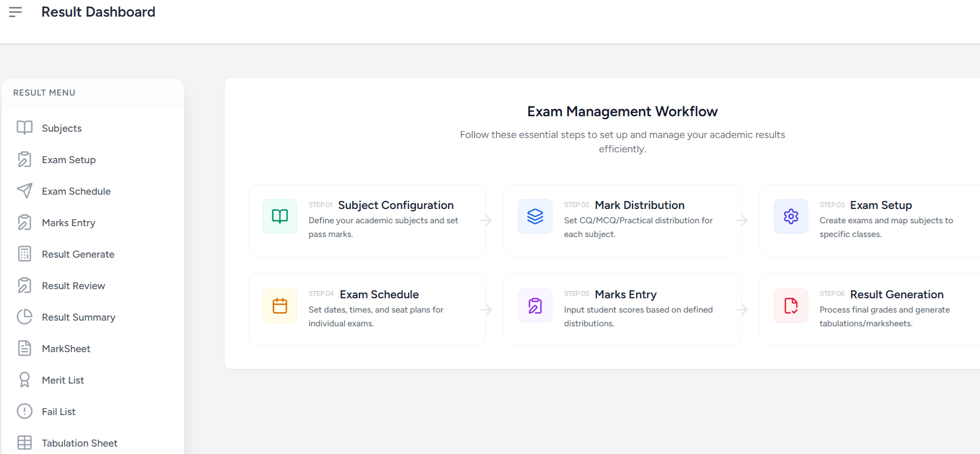Click the Result Dashboard page title
Viewport: 980px width, 454px height.
98,12
